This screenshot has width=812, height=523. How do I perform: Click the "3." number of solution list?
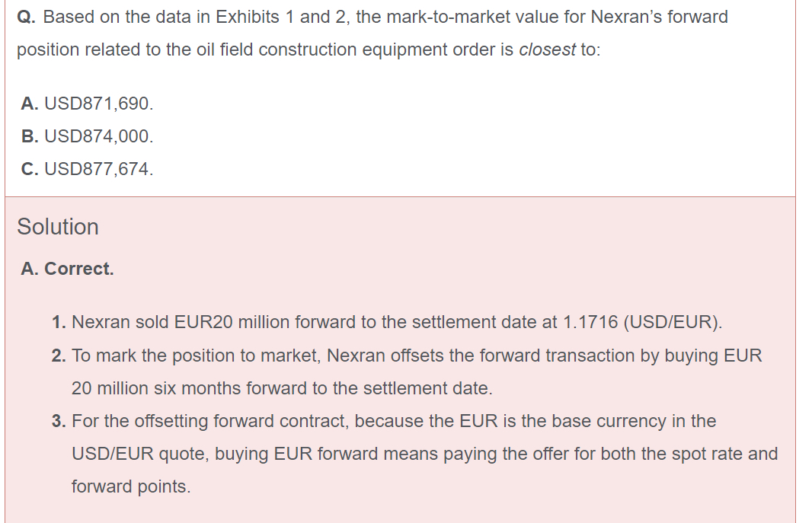coord(59,421)
